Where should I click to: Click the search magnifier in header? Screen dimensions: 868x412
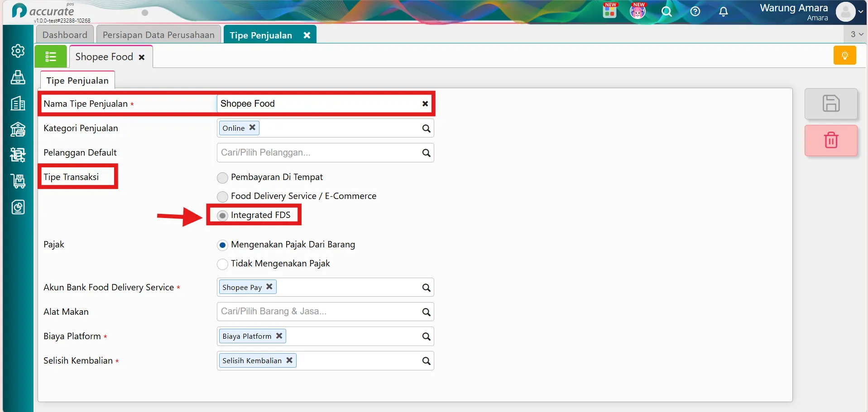(667, 12)
